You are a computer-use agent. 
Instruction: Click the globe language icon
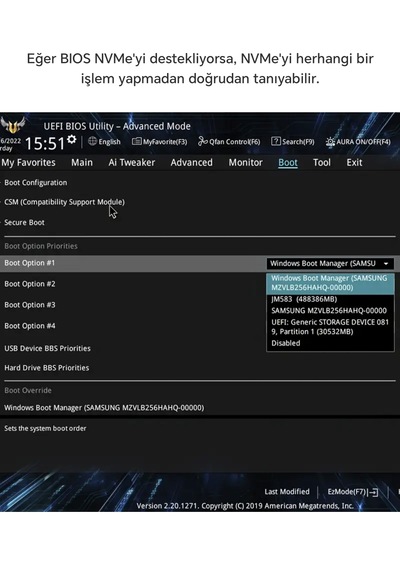click(92, 141)
